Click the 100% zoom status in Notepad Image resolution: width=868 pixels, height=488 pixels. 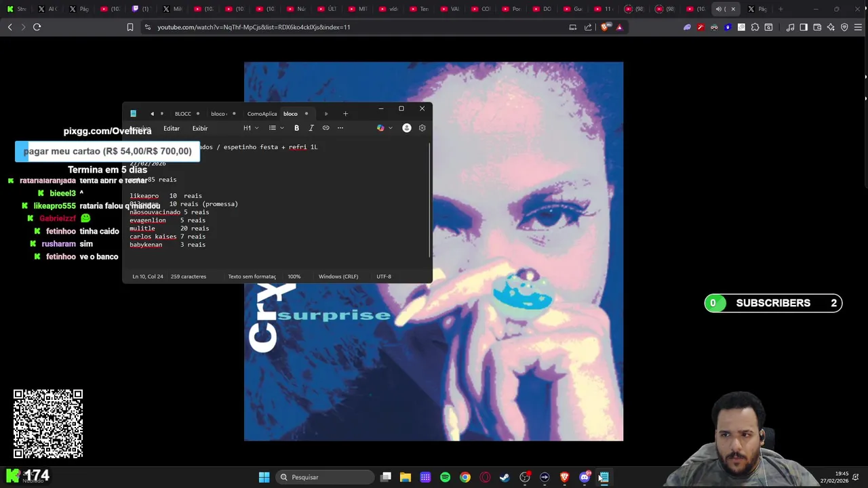294,277
